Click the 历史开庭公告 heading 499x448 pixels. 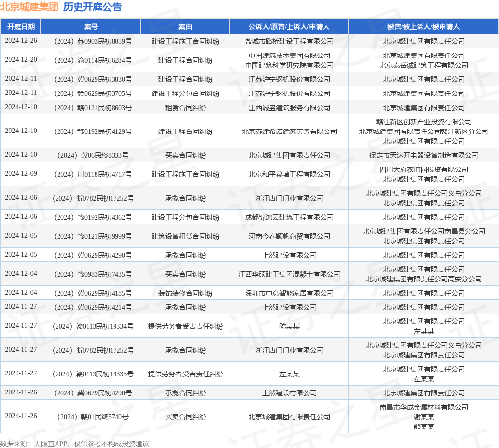[93, 7]
